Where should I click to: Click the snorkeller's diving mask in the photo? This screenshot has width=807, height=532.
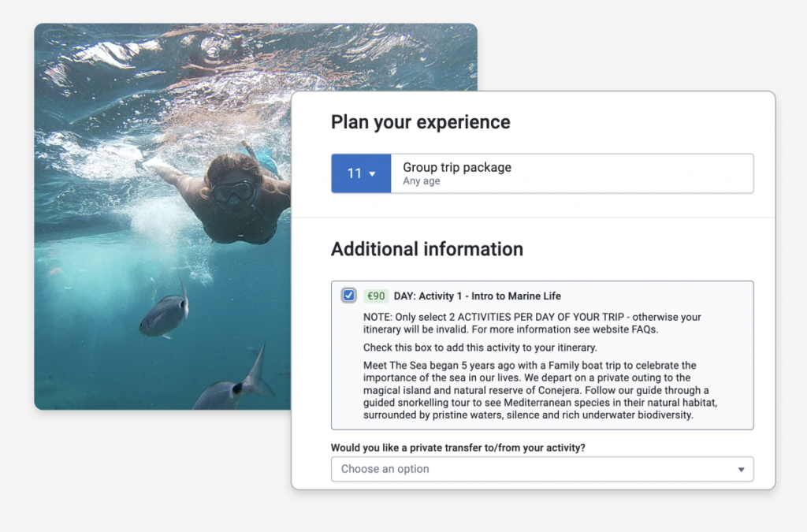[x=233, y=192]
